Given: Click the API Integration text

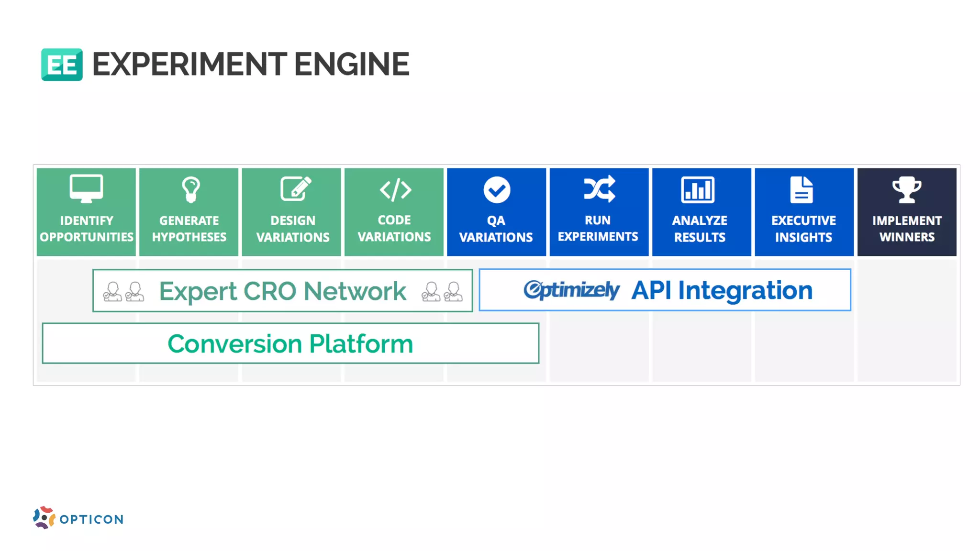Looking at the screenshot, I should click(x=722, y=290).
